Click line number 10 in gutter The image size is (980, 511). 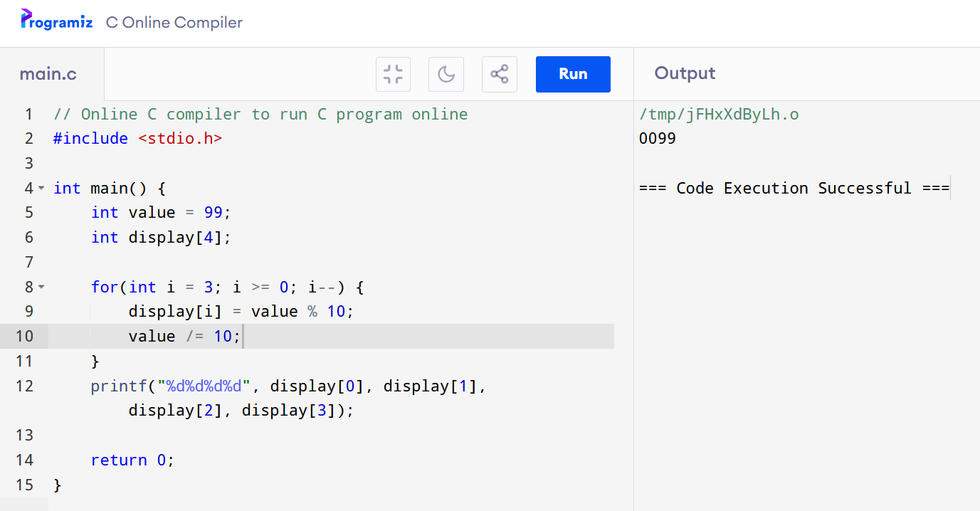pos(24,336)
